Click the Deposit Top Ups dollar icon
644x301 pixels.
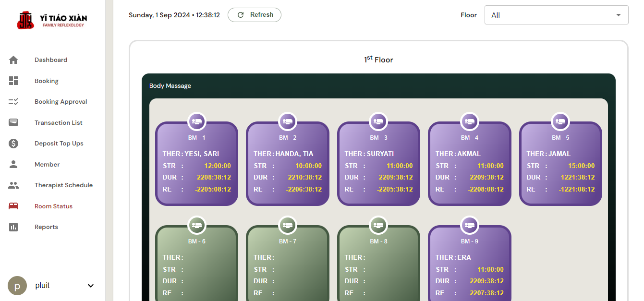click(x=13, y=144)
